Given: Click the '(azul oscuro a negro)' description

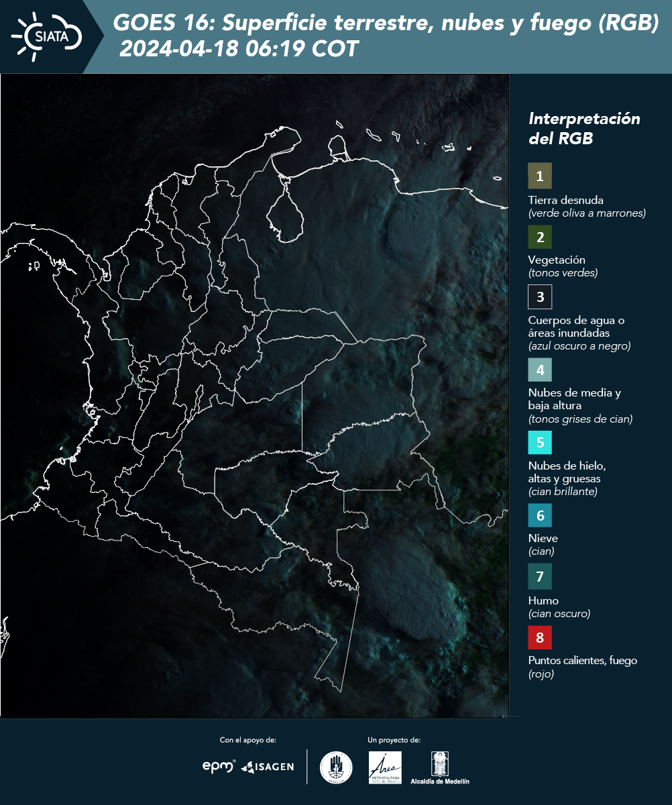Looking at the screenshot, I should pos(579,346).
